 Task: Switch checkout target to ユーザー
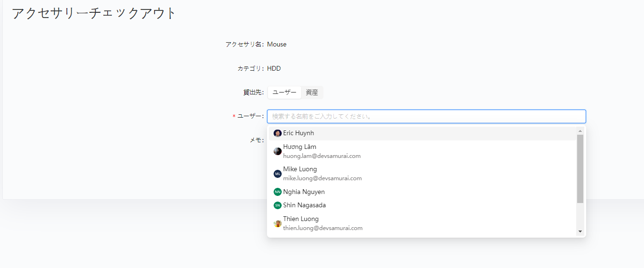tap(285, 92)
